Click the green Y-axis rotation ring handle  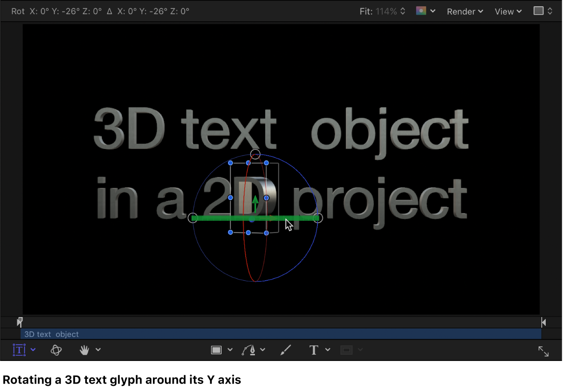[x=317, y=218]
